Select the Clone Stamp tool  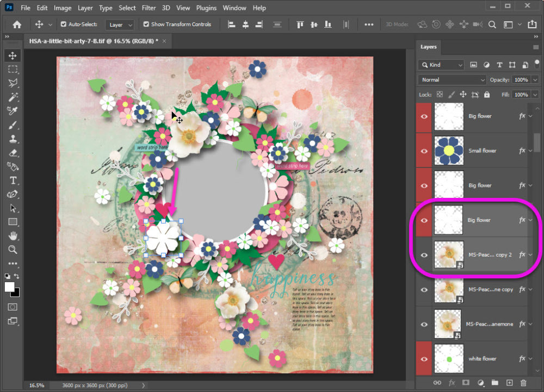(13, 139)
